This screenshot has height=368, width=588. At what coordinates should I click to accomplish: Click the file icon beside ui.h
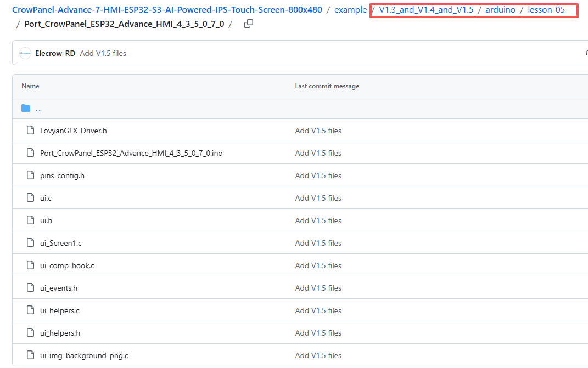(x=30, y=220)
